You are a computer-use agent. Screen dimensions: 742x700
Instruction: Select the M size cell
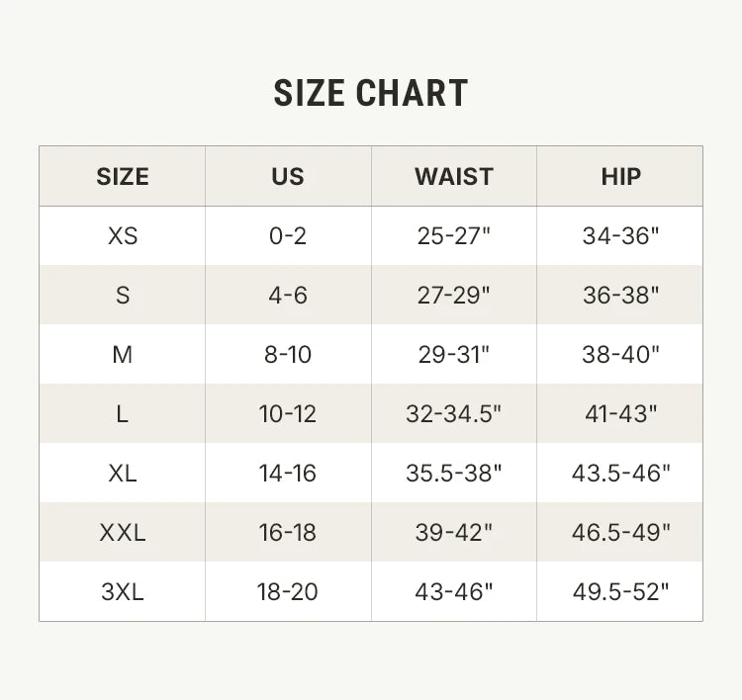tap(123, 355)
